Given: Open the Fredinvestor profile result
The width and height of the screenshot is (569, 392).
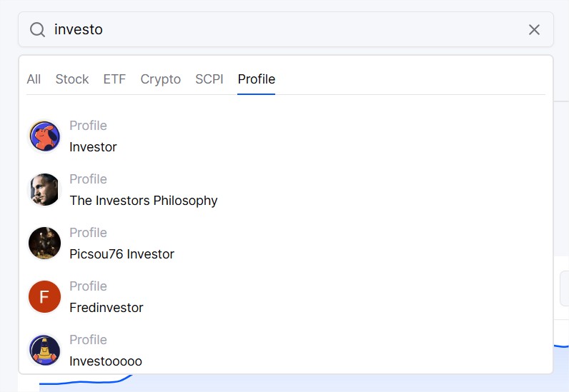Looking at the screenshot, I should pyautogui.click(x=286, y=296).
